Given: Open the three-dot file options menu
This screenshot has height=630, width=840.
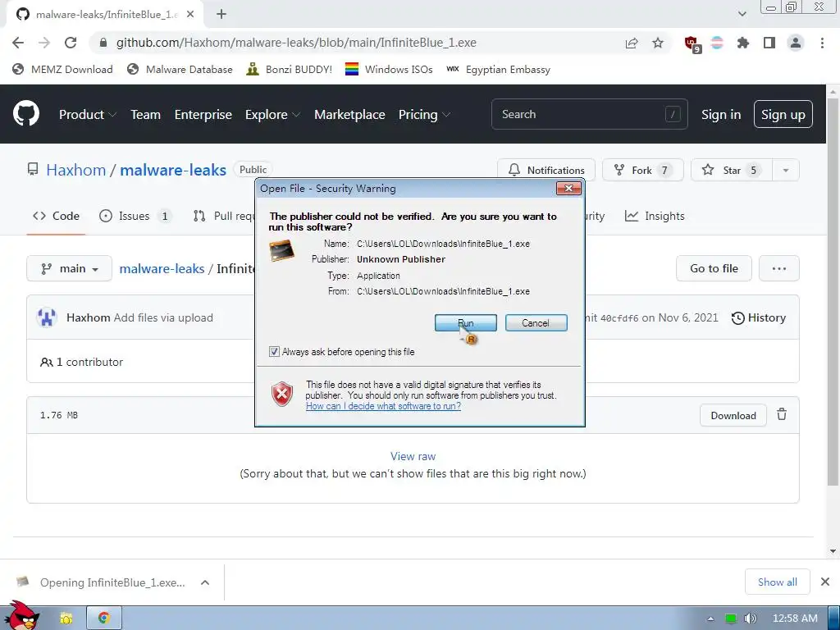Looking at the screenshot, I should pyautogui.click(x=779, y=268).
